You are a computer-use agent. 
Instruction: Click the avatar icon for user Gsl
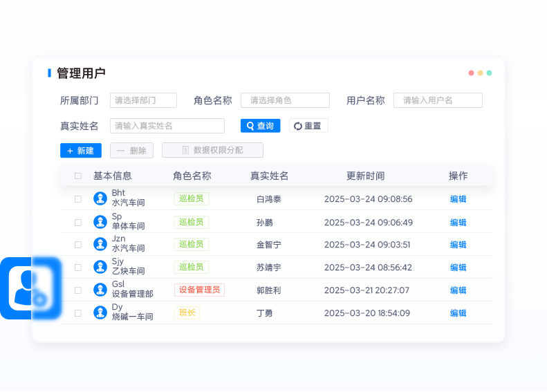click(x=100, y=290)
